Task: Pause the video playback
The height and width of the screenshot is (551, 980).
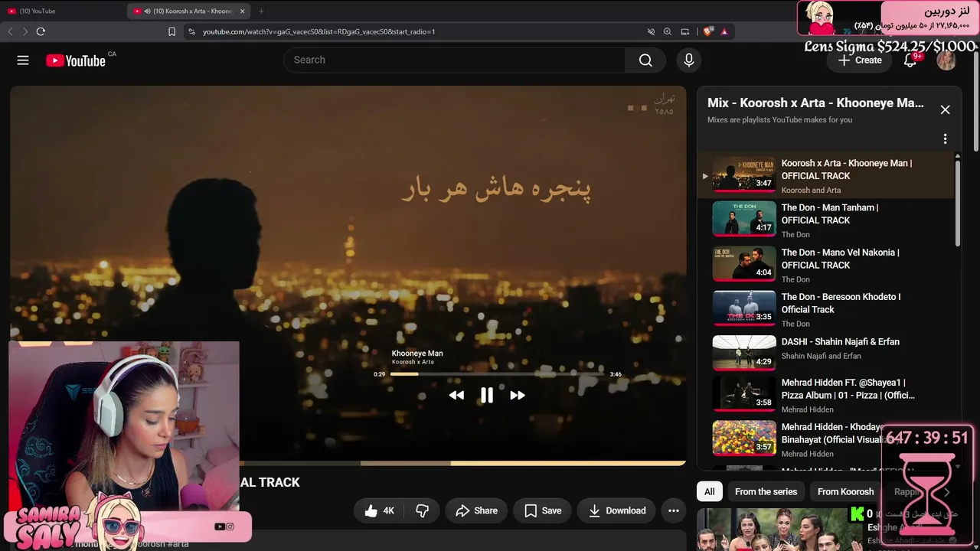Action: (x=487, y=395)
